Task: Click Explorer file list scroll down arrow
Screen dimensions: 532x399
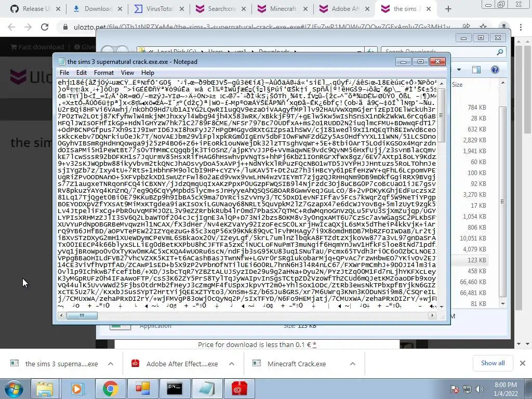Action: [x=503, y=303]
